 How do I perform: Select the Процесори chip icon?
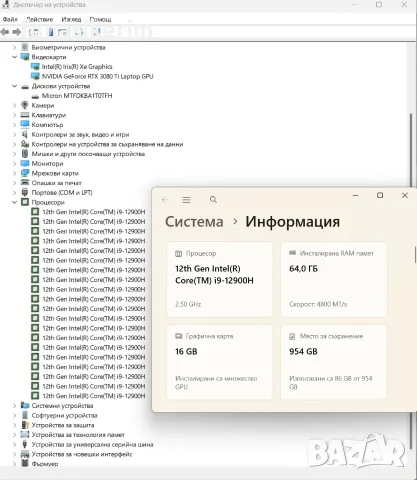click(25, 202)
